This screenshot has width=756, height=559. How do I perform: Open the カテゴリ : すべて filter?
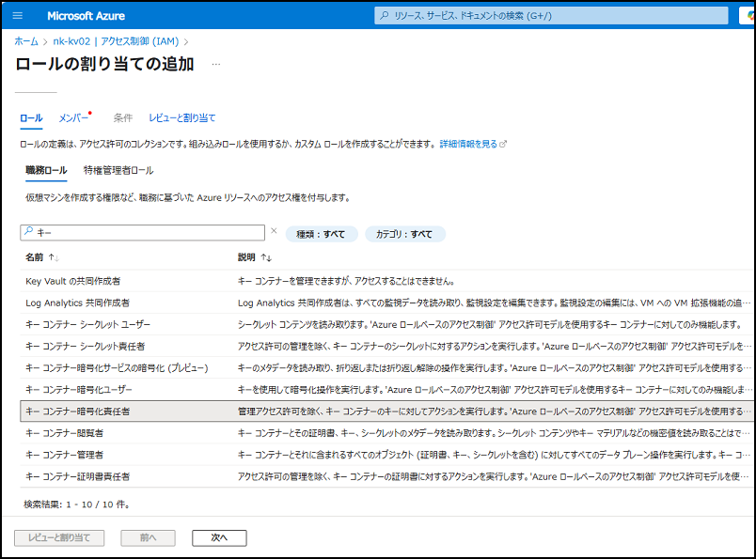(x=404, y=234)
